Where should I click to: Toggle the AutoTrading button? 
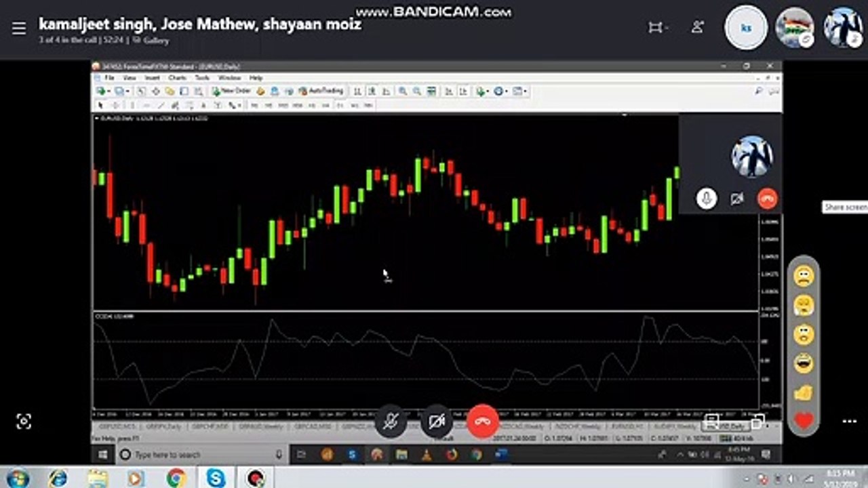coord(321,91)
